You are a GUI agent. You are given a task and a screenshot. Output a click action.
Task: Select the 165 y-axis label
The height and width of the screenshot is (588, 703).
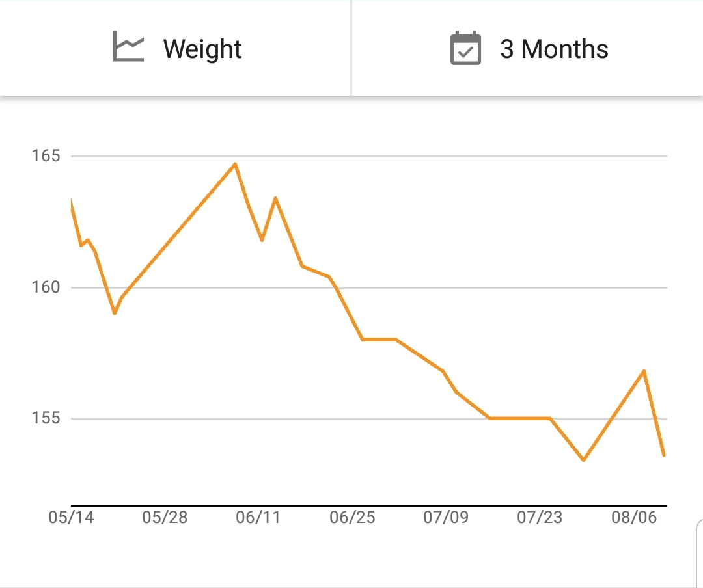click(x=46, y=156)
